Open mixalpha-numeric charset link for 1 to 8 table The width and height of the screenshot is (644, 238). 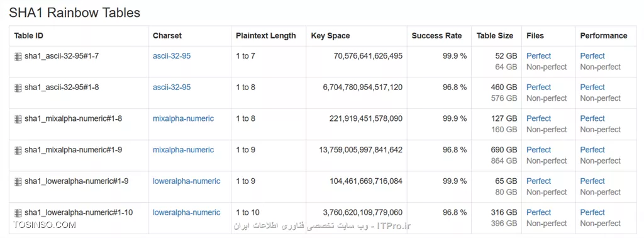click(x=183, y=118)
